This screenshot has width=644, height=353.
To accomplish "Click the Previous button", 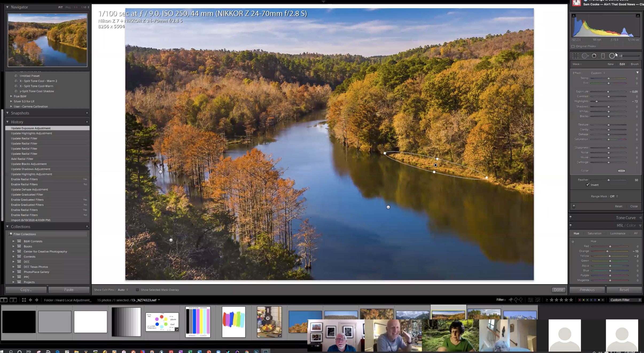I will pyautogui.click(x=587, y=289).
